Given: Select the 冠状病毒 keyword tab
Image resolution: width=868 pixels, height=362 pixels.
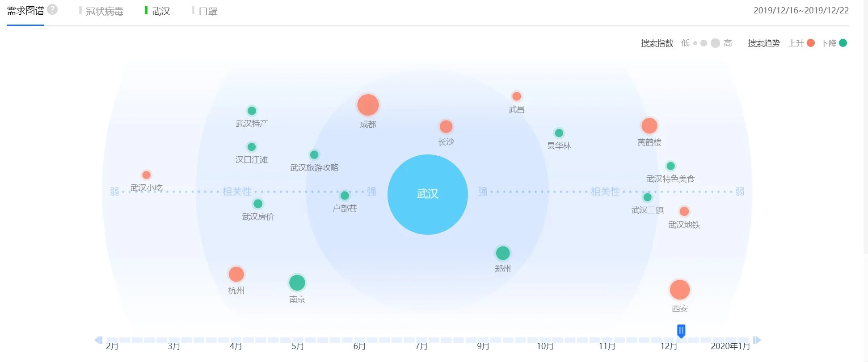Looking at the screenshot, I should click(x=104, y=12).
